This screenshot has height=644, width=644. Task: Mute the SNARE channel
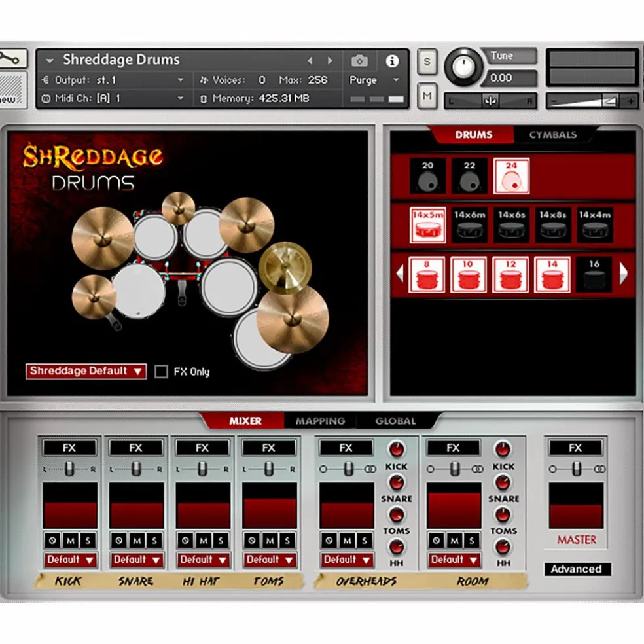tap(137, 541)
